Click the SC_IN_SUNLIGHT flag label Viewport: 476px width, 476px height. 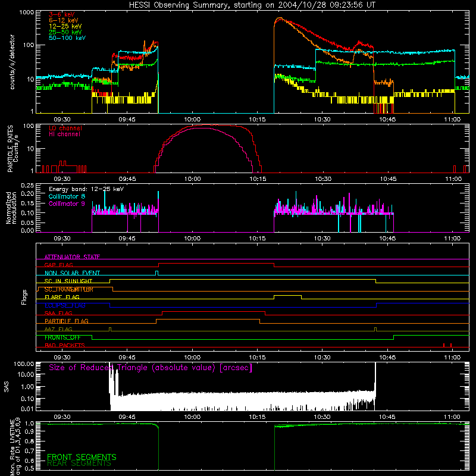[68, 281]
